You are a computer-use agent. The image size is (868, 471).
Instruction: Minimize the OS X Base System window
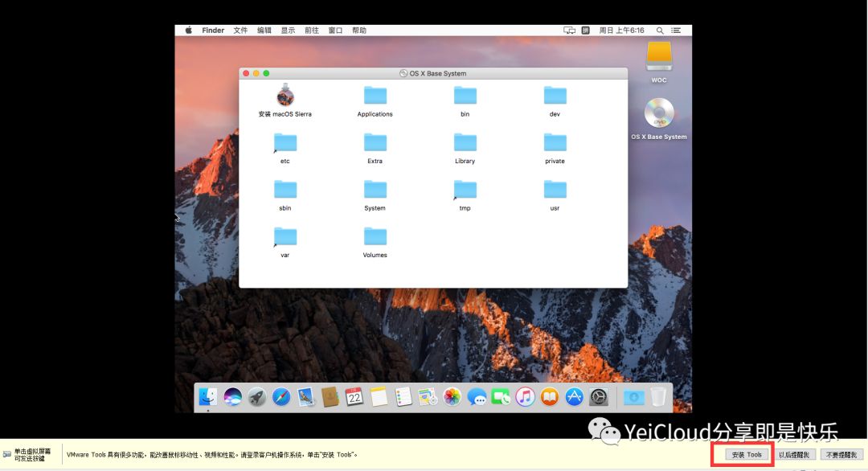point(256,73)
